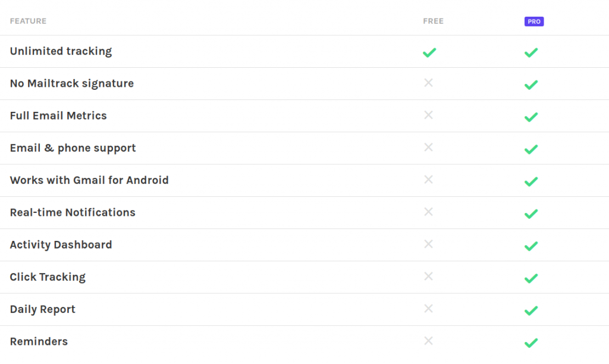The image size is (609, 364).
Task: Select the No Mailtrack signature row label
Action: point(72,83)
